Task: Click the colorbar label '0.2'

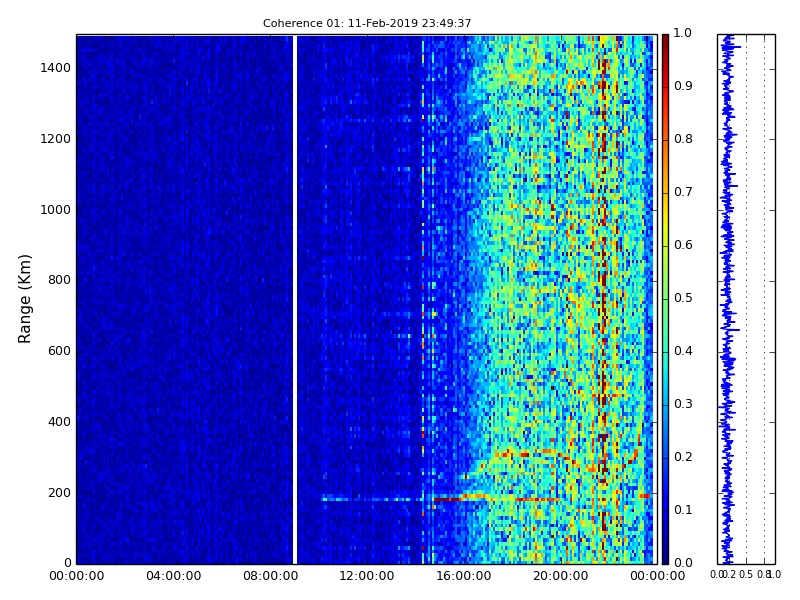Action: coord(683,457)
